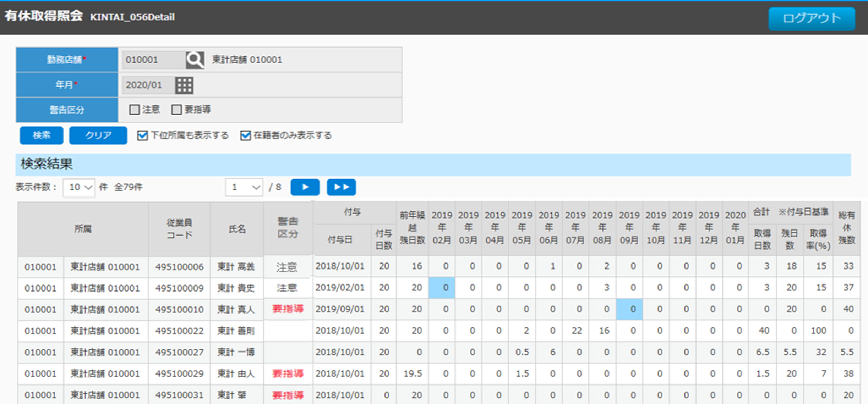This screenshot has width=868, height=404.
Task: Open the calendar picker icon for 年月
Action: pos(184,85)
